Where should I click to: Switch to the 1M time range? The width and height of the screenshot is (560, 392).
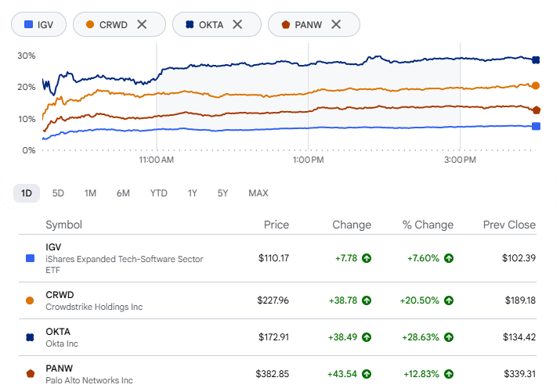click(90, 193)
